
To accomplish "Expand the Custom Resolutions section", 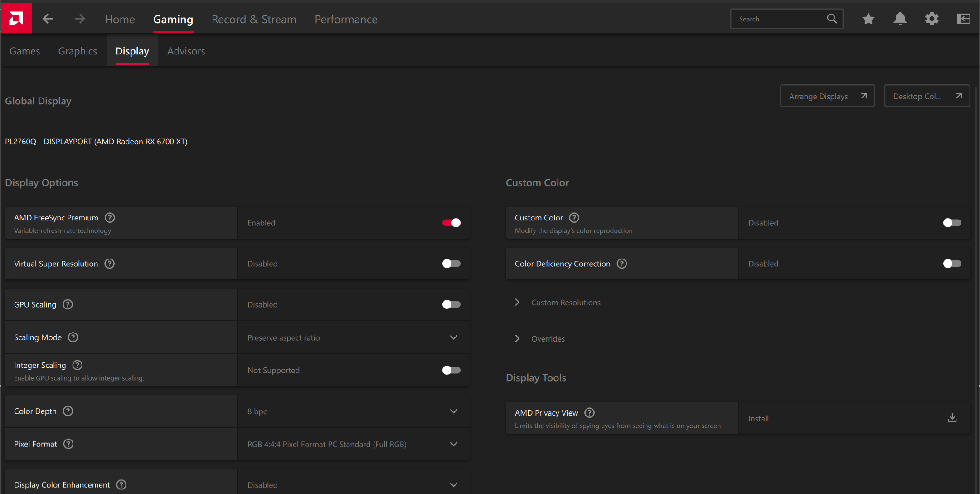I will pos(565,303).
